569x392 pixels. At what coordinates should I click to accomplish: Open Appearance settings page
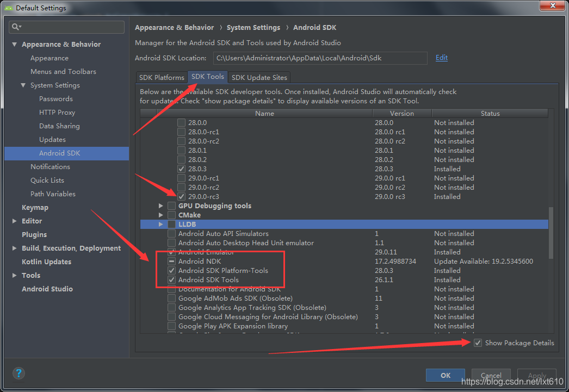tap(50, 58)
